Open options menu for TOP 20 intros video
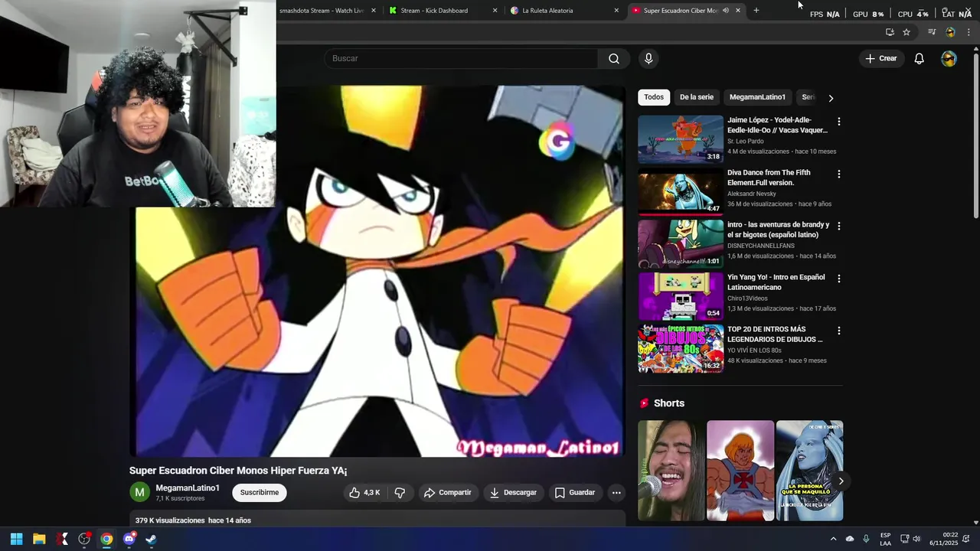Screen dimensions: 980x551 (x=838, y=331)
